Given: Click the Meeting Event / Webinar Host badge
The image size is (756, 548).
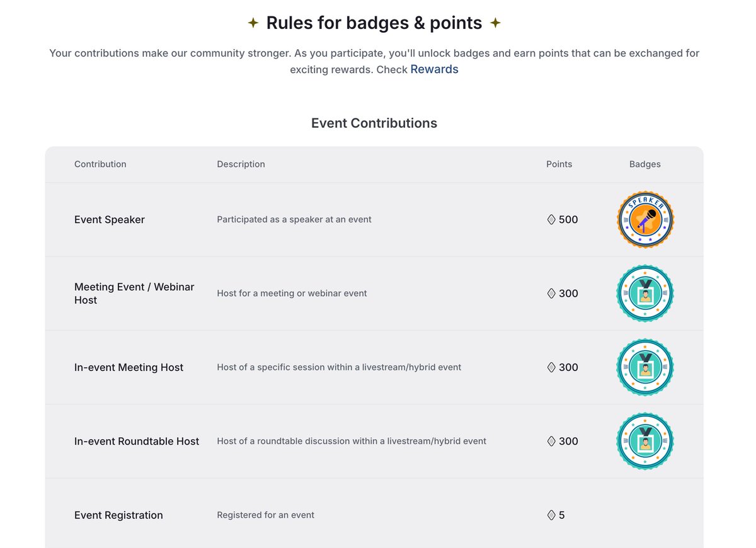Looking at the screenshot, I should click(645, 294).
